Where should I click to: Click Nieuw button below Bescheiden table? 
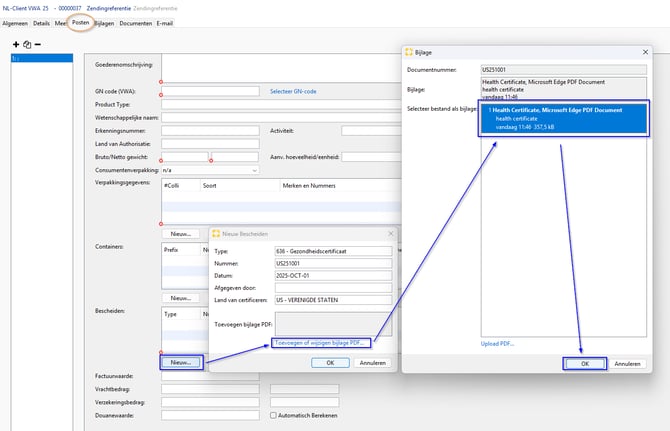pyautogui.click(x=180, y=362)
